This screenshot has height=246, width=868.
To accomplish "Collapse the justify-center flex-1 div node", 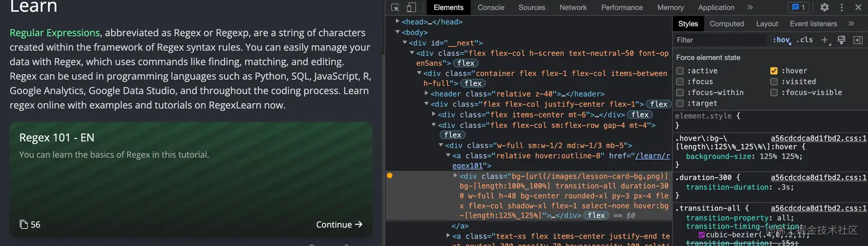I will point(427,104).
